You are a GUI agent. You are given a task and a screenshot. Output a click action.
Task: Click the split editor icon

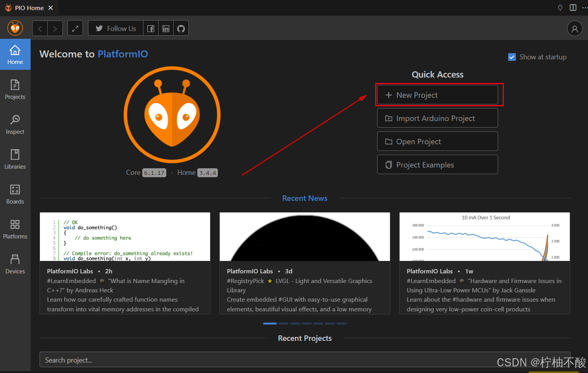point(573,7)
